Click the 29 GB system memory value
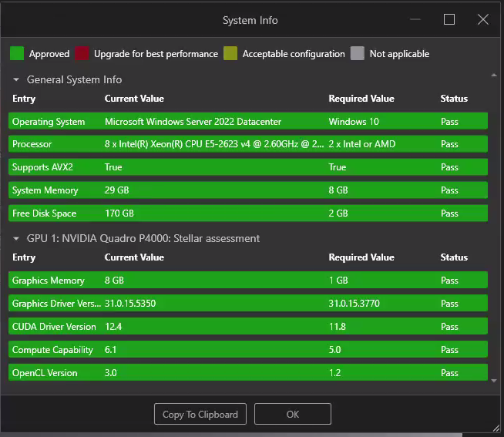Screen dimensions: 504x437 pos(116,190)
